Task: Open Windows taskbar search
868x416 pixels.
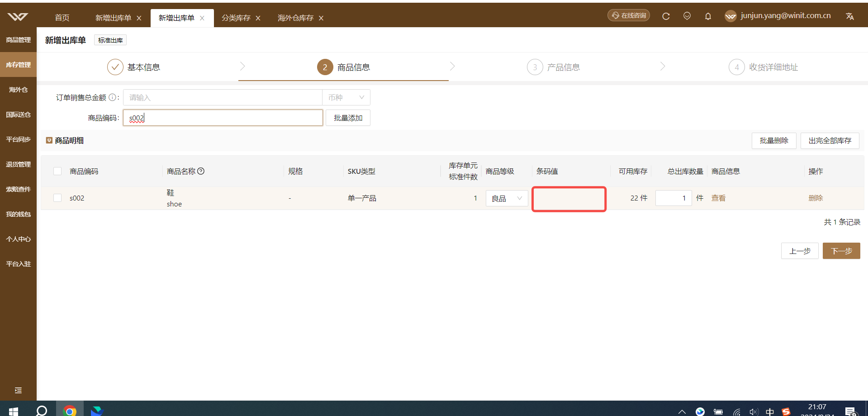Action: [x=42, y=411]
